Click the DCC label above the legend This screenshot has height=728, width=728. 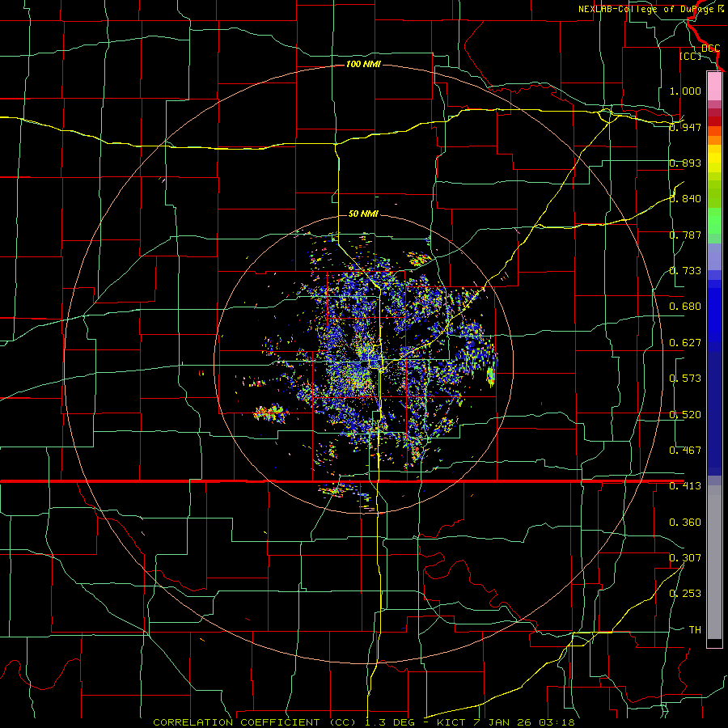tap(711, 49)
